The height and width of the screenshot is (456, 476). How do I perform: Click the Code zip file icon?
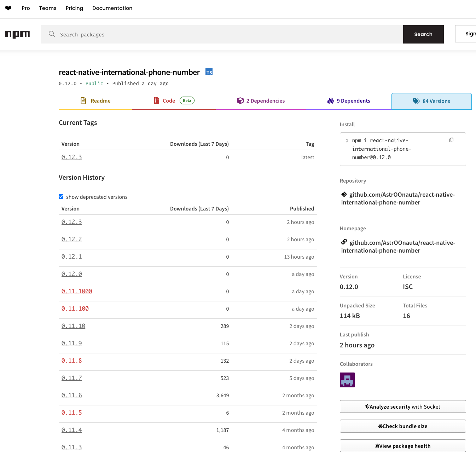(x=156, y=101)
